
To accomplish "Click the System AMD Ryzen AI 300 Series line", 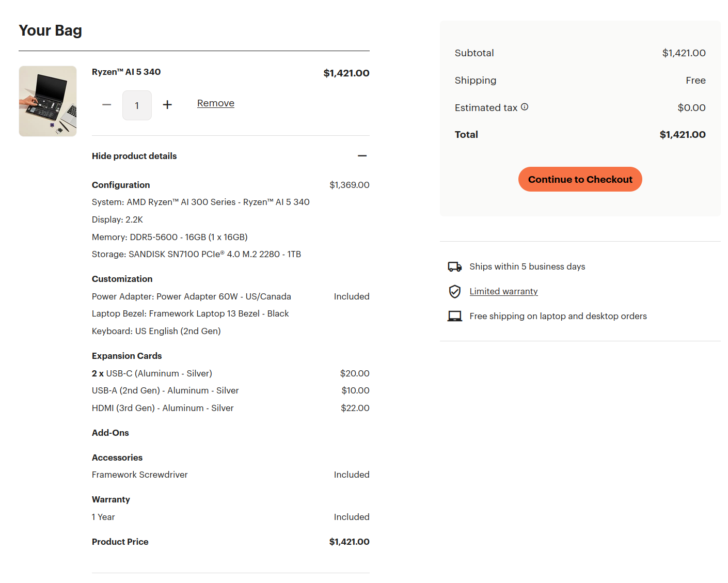I will click(201, 202).
